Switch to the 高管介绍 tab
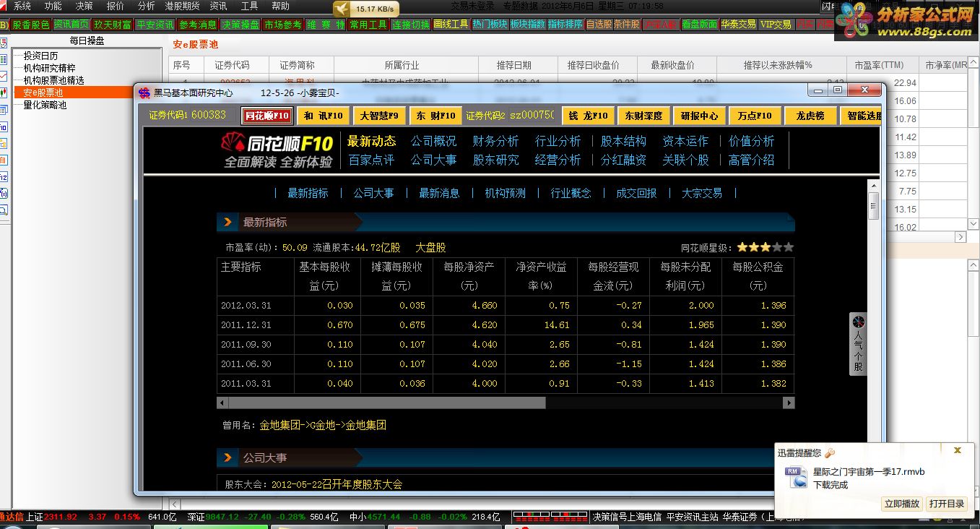 coord(751,160)
